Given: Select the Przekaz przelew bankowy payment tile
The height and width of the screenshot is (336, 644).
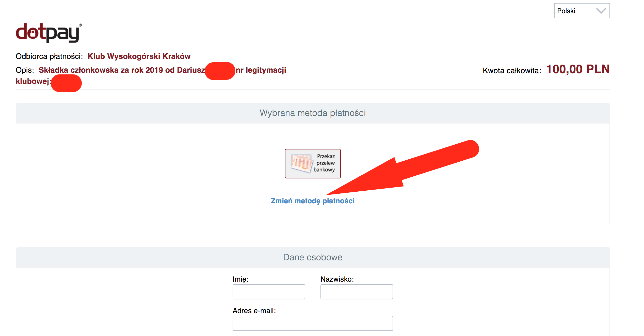Looking at the screenshot, I should pos(313,164).
